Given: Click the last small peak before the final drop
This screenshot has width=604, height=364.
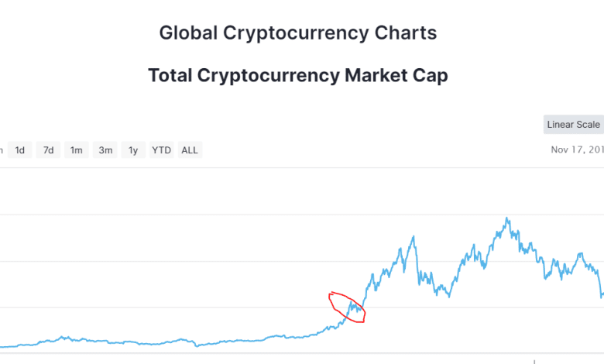Looking at the screenshot, I should (578, 253).
